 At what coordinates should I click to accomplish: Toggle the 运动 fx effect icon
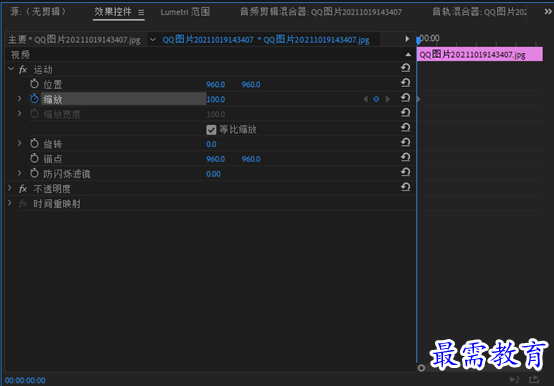[23, 70]
